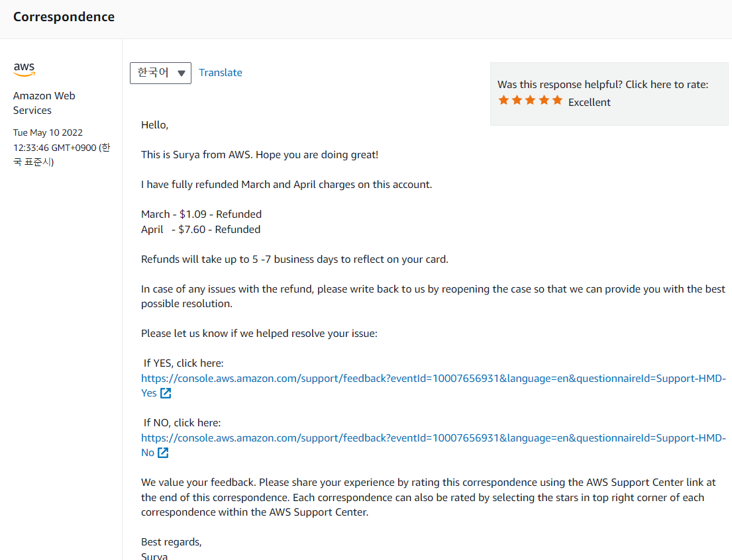
Task: Click 'Was this response helpful?' text
Action: click(560, 85)
